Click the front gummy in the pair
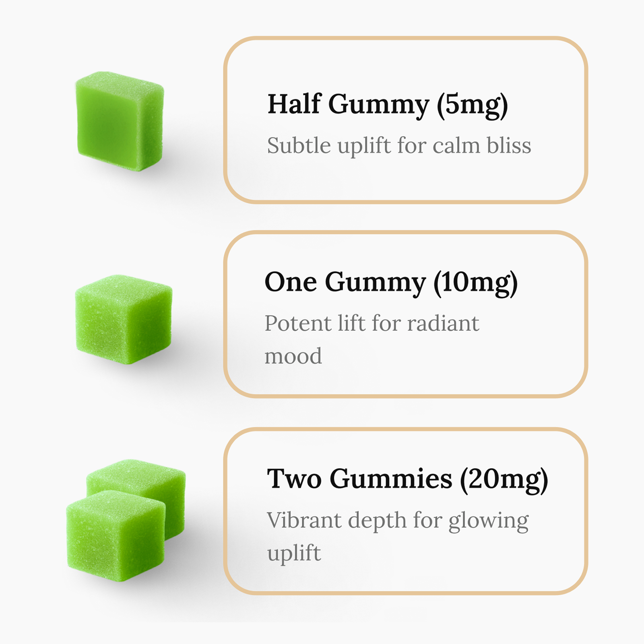This screenshot has width=644, height=644. coord(116,536)
